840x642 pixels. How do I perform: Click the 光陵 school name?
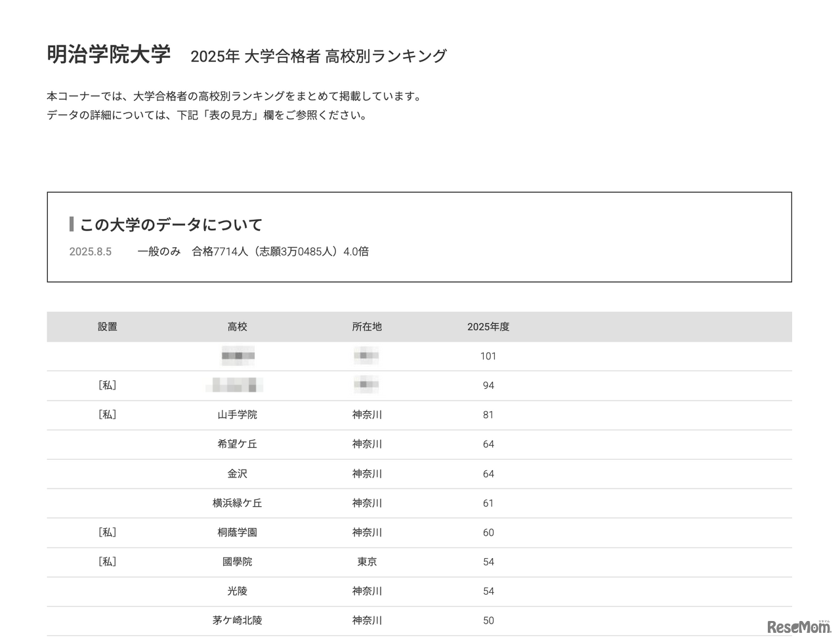[238, 591]
